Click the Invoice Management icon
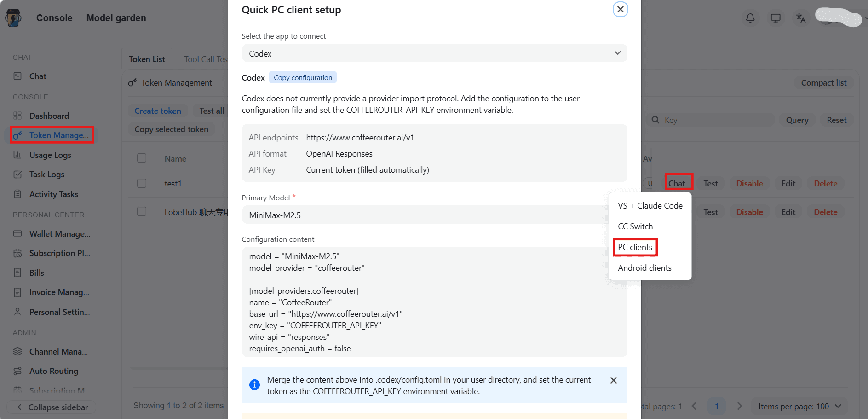Image resolution: width=868 pixels, height=419 pixels. (17, 292)
